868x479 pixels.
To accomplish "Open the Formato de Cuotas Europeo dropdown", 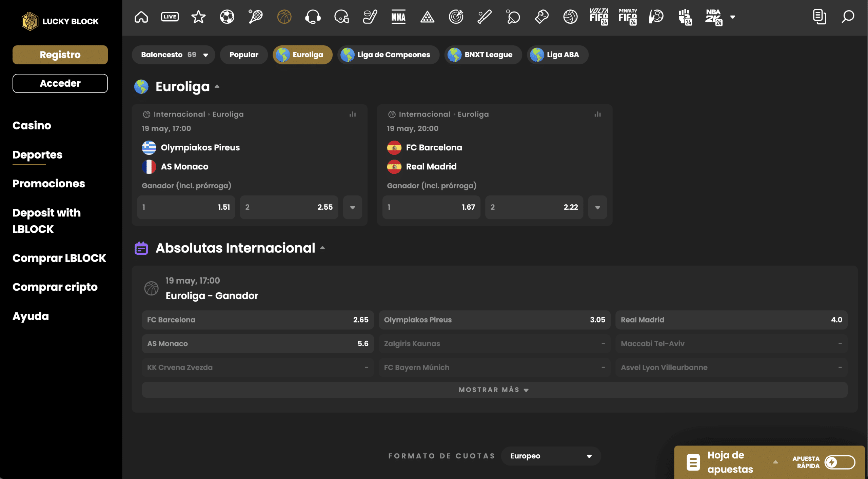I will pos(551,456).
